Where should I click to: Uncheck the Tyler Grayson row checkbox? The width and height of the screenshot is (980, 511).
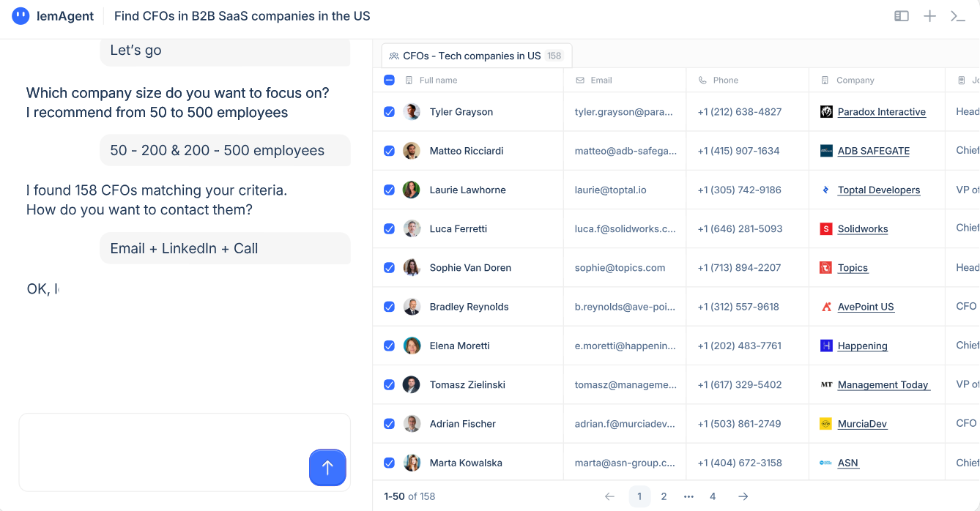coord(389,112)
